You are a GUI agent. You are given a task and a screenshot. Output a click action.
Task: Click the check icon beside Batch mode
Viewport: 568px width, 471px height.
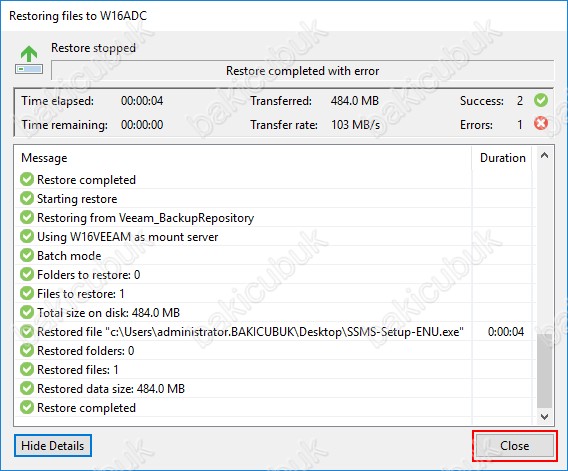[x=27, y=255]
